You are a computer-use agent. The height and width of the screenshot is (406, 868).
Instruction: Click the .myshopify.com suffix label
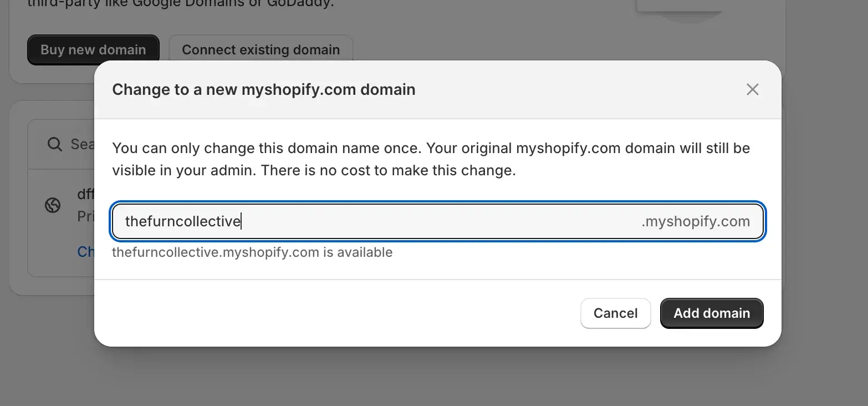coord(695,222)
